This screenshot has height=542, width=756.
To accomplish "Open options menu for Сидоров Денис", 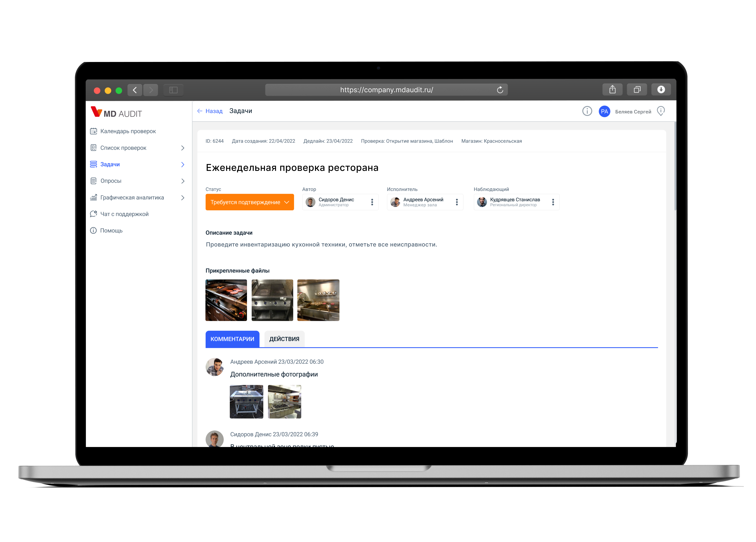I will [x=372, y=202].
